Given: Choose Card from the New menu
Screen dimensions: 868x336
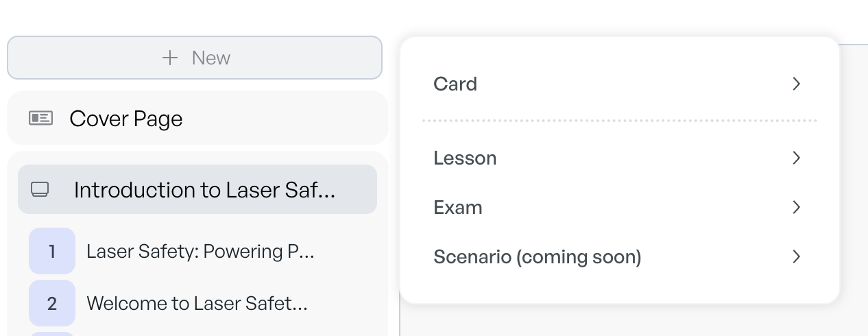Looking at the screenshot, I should coord(619,84).
